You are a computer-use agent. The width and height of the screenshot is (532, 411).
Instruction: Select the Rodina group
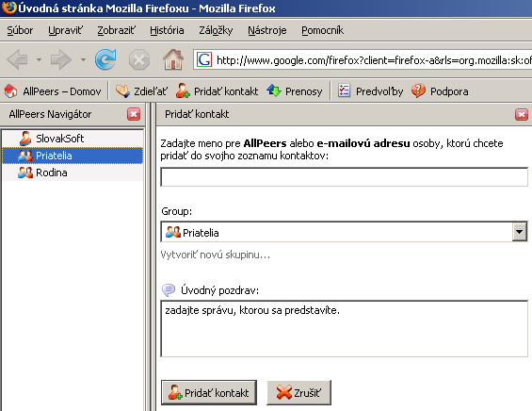[73, 173]
